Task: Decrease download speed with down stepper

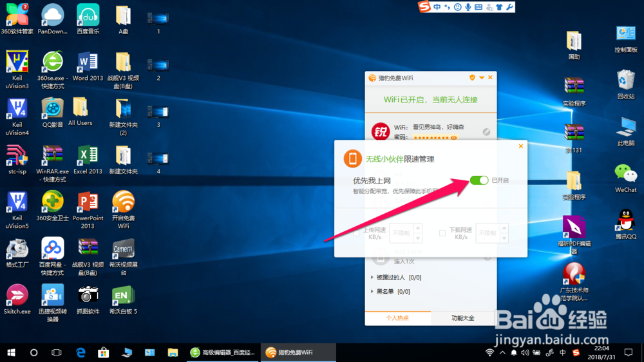Action: tap(504, 238)
